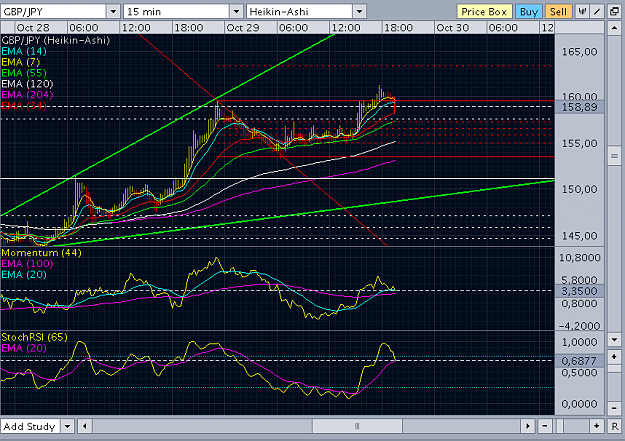Select the trend line drawing tool

597,12
